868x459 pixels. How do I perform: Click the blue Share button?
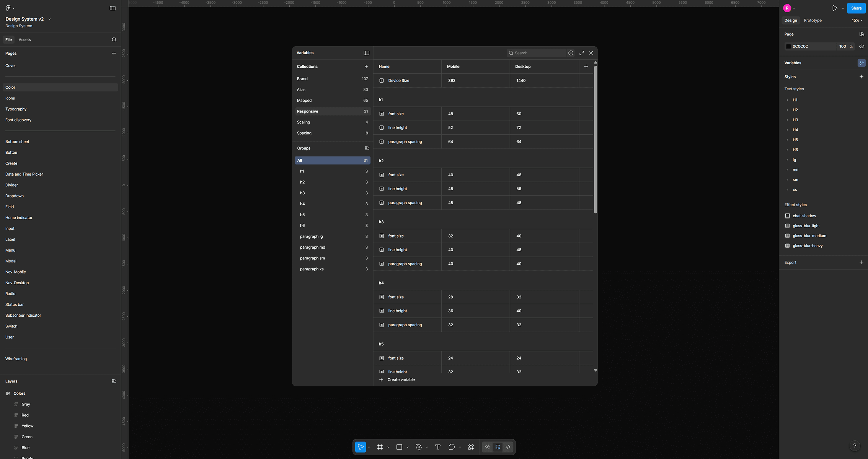856,8
